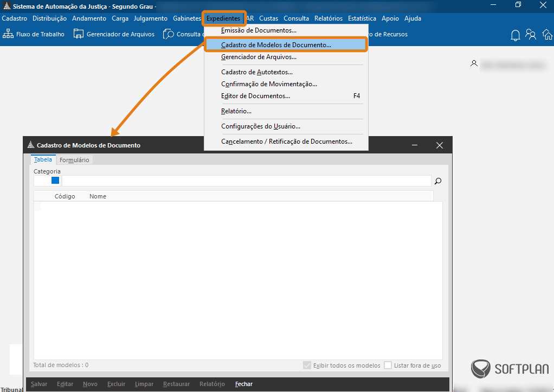Choose Relatório entry in Expedientes menu
Image resolution: width=554 pixels, height=392 pixels.
coord(286,111)
